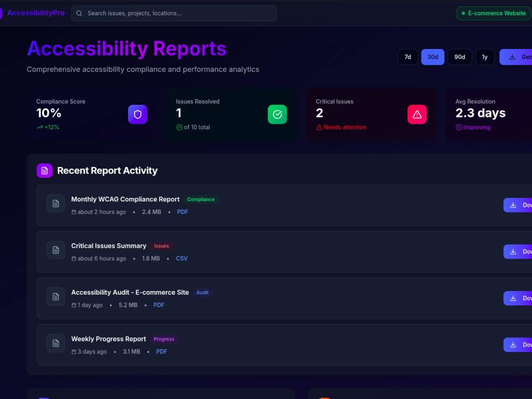Screen dimensions: 532x399
Task: Focus the search issues input field
Action: 174,13
